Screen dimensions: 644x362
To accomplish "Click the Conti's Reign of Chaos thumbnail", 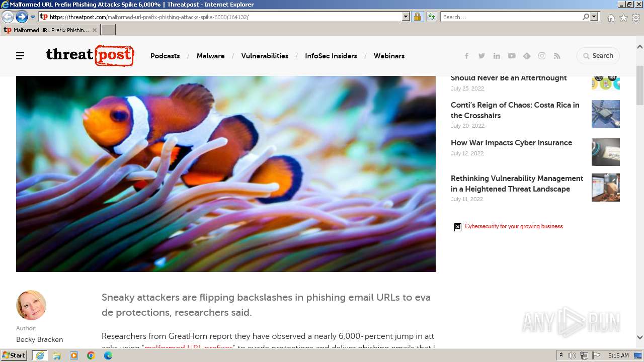I will coord(606,114).
